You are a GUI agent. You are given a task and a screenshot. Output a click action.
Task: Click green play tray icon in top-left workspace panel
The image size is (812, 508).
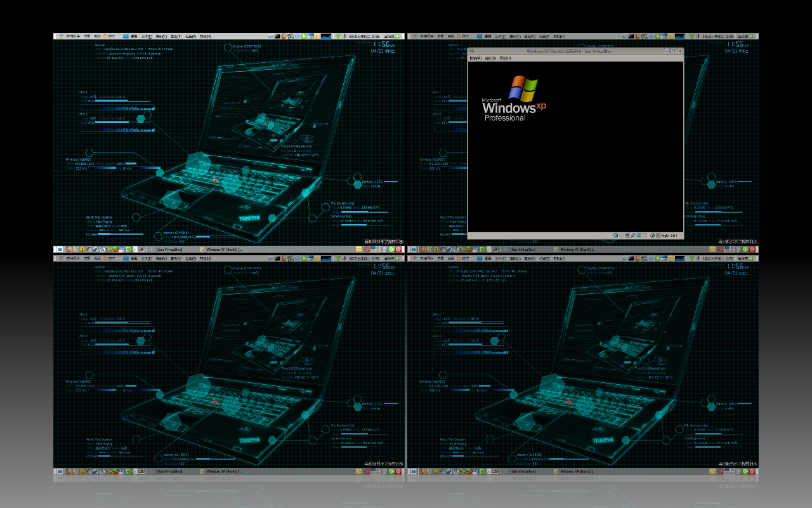coord(303,36)
